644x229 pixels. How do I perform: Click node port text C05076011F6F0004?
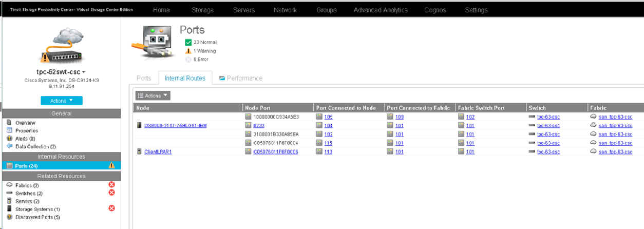[x=276, y=143]
